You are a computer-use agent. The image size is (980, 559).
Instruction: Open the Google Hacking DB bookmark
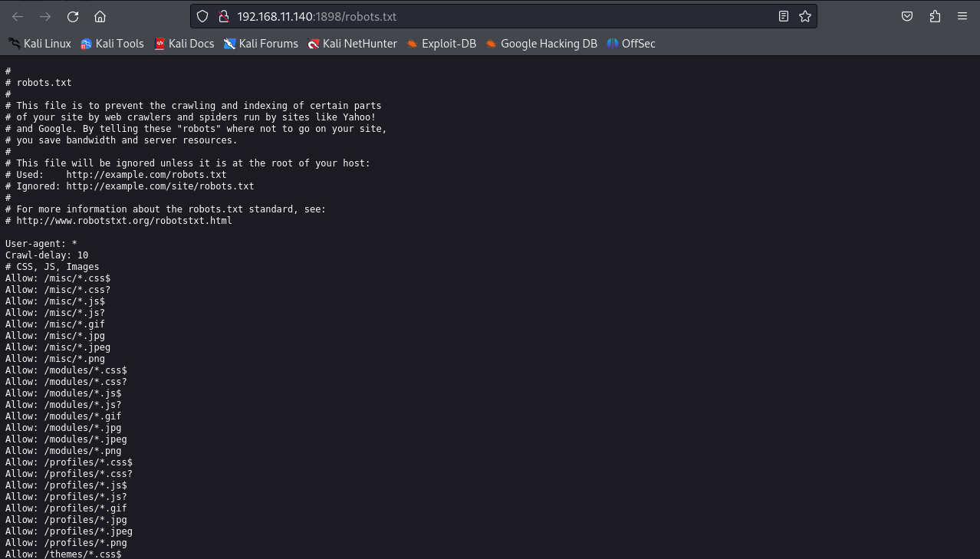(541, 44)
